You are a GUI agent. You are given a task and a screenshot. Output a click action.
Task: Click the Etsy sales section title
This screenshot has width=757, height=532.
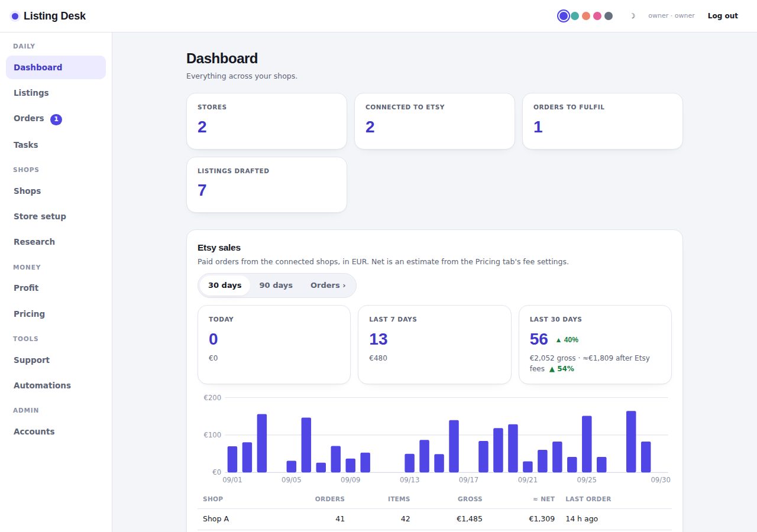point(219,248)
